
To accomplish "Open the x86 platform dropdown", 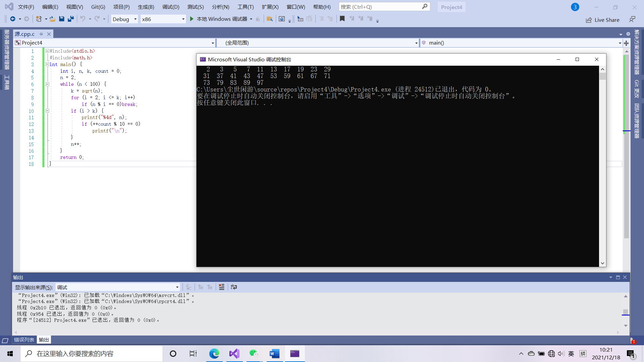I will coord(183,19).
